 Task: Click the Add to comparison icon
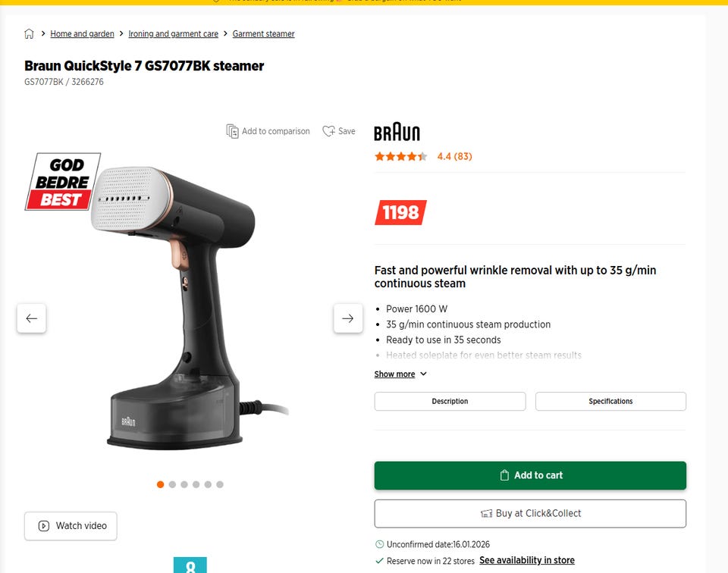point(232,131)
